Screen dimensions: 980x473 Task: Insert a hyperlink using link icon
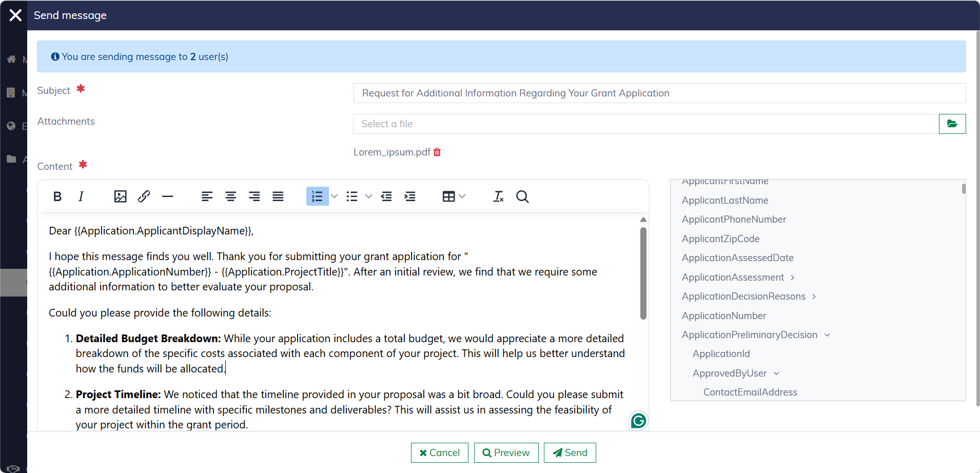click(144, 196)
